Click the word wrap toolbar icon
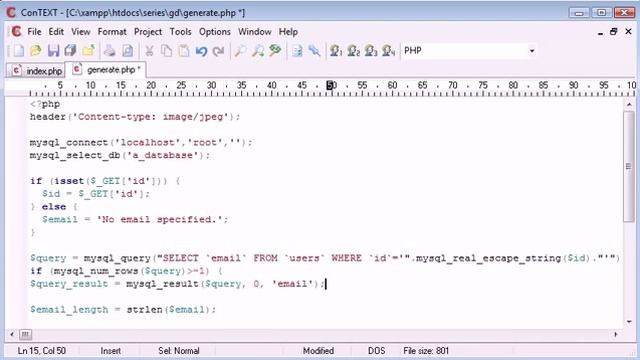Screen dimensions: 640x360 297,51
